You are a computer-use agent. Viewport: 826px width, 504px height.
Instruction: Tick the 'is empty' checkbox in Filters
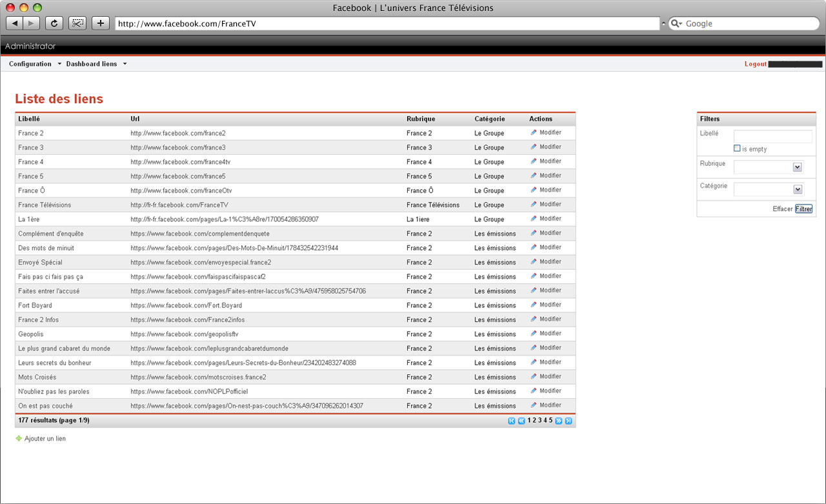tap(737, 148)
